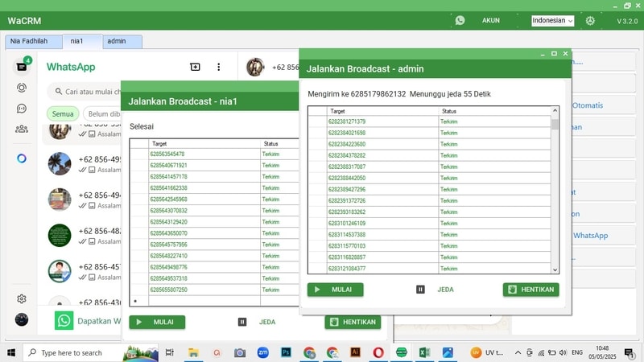Open the WaCRM settings gear
The width and height of the screenshot is (644, 362).
coord(590,21)
